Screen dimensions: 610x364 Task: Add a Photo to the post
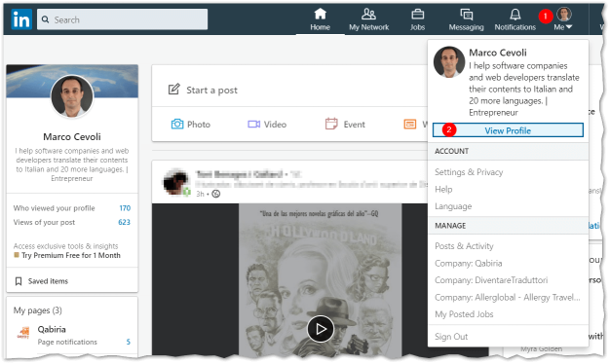tap(191, 125)
